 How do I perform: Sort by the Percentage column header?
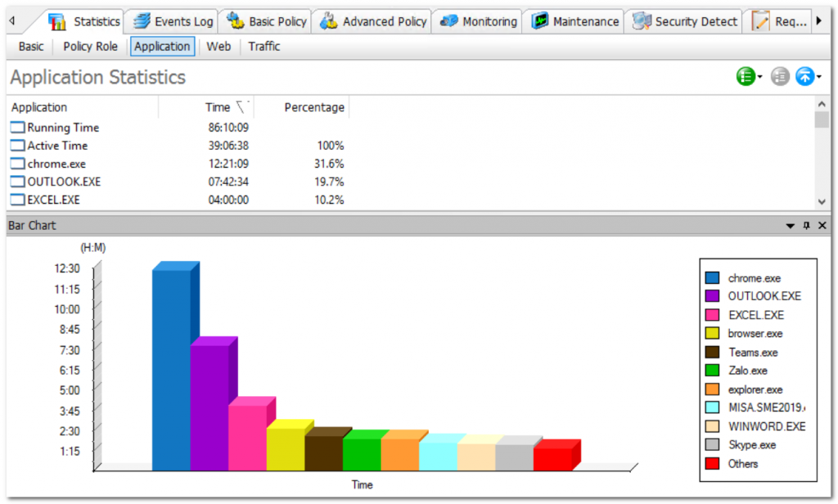click(302, 107)
